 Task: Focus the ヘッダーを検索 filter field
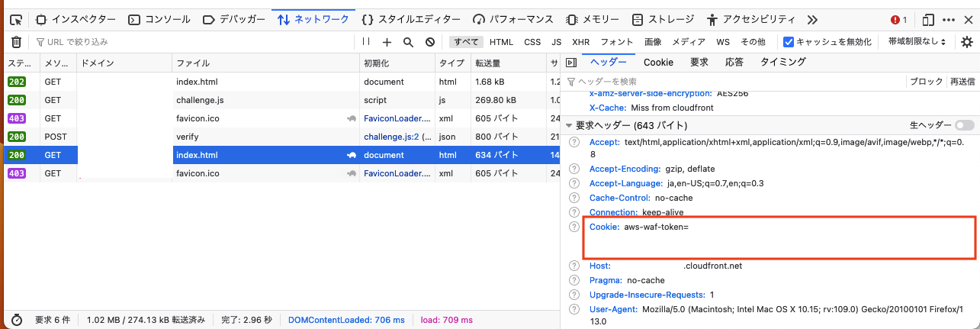(734, 82)
